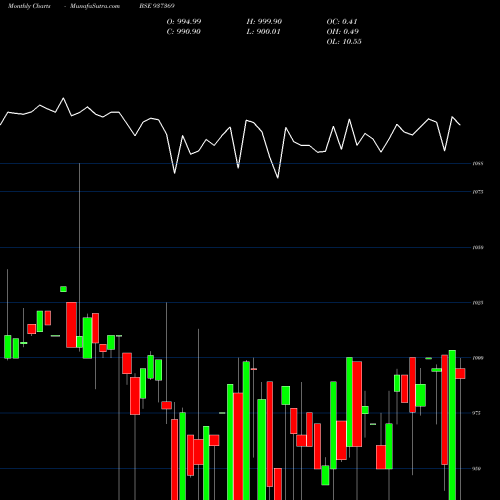Image resolution: width=500 pixels, height=500 pixels.
Task: Click the small green candle floating above 1025
Action: [x=63, y=289]
